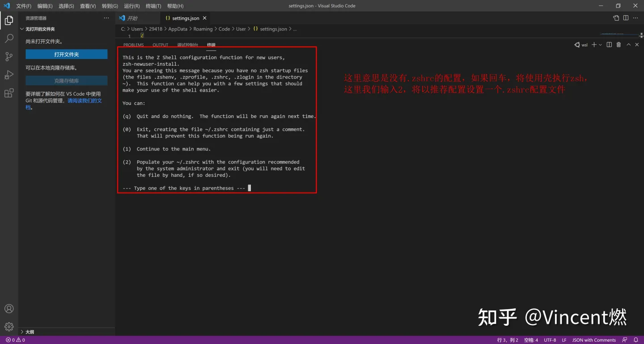The height and width of the screenshot is (344, 644).
Task: Open the '查看(V)' menu
Action: pos(88,6)
